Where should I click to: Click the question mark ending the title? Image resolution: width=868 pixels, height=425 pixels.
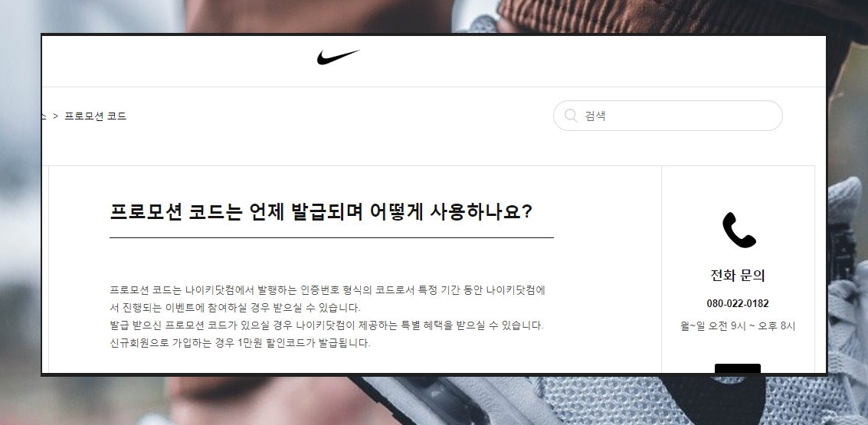(526, 212)
